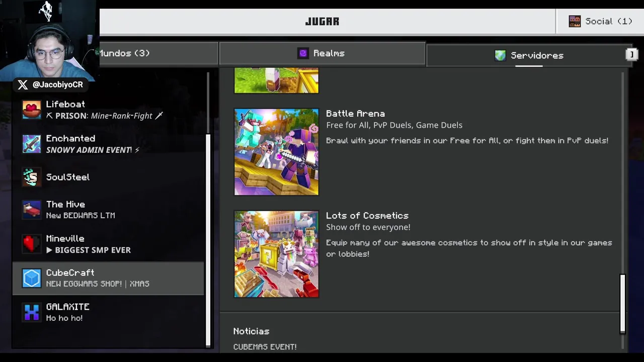Screen dimensions: 644x362
Task: Click the X logo beside @JacobiyoCR
Action: (23, 84)
